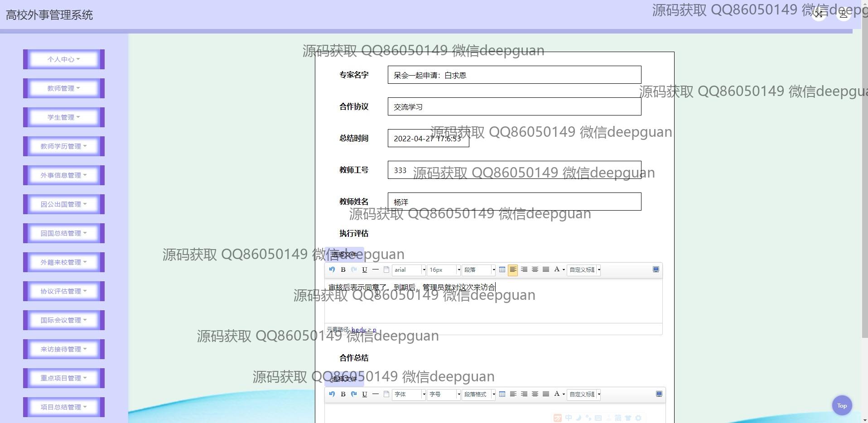Insert table in the 合作总结 editor
The width and height of the screenshot is (868, 423).
pos(502,394)
